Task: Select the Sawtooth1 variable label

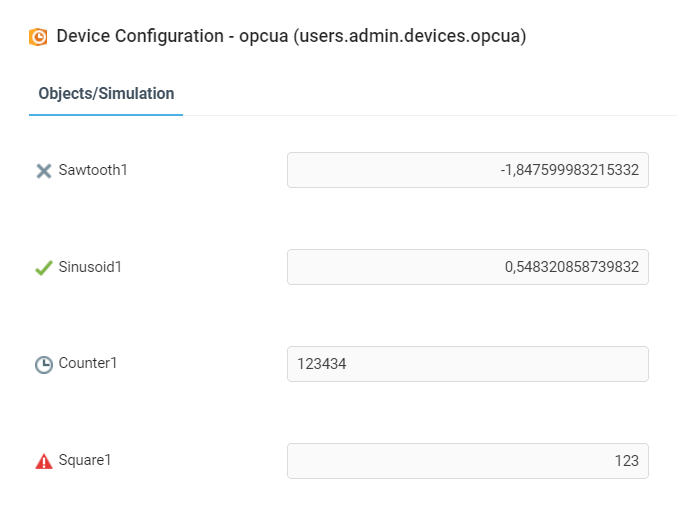Action: pyautogui.click(x=93, y=170)
